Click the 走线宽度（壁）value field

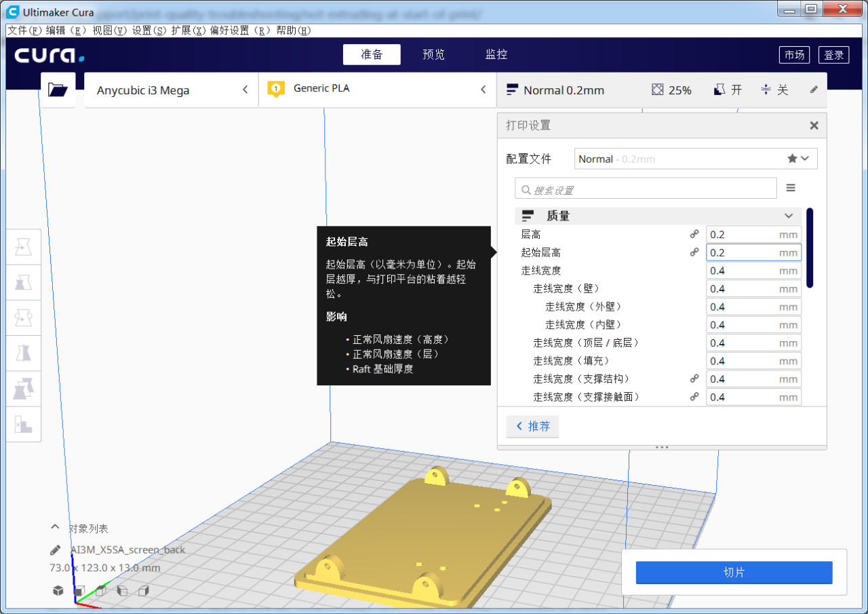(753, 288)
